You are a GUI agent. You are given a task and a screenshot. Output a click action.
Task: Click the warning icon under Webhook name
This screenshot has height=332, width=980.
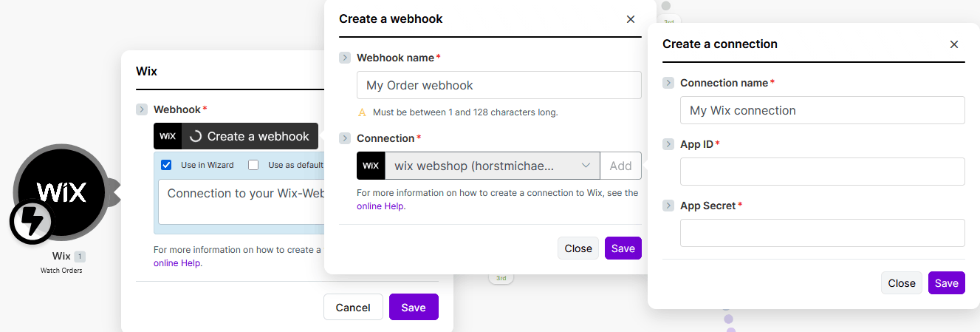[362, 112]
